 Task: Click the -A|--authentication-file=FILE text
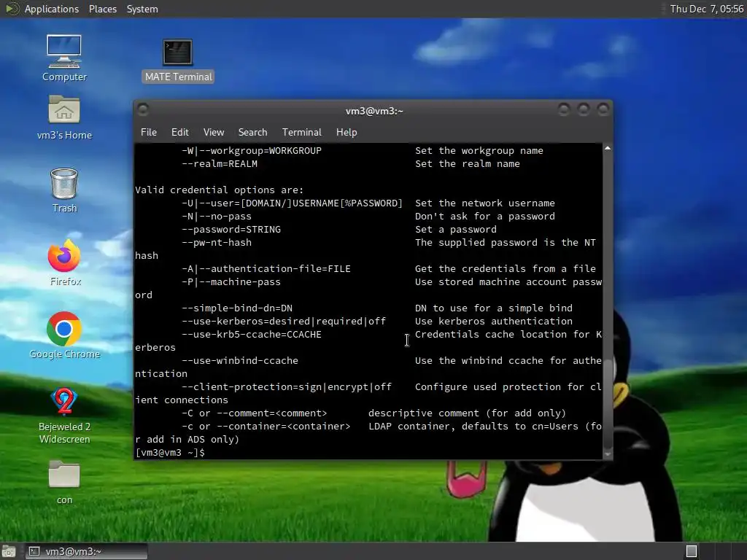266,268
